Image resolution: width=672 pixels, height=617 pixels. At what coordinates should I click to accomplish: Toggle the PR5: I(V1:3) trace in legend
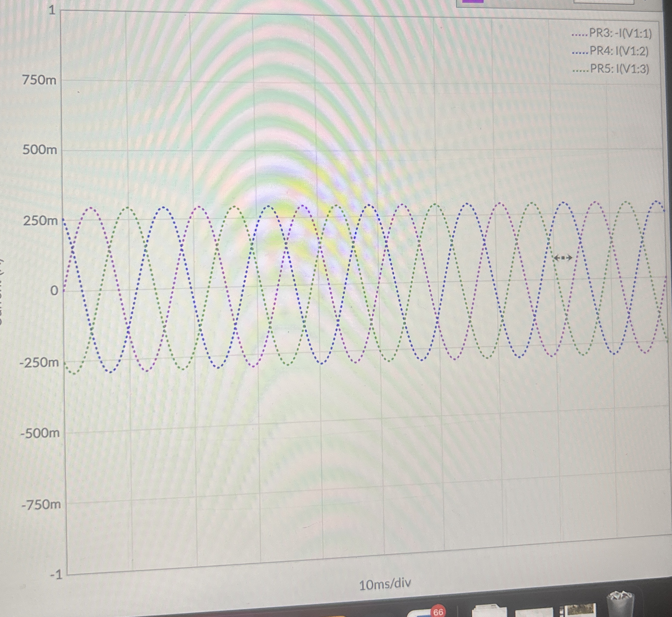(620, 69)
